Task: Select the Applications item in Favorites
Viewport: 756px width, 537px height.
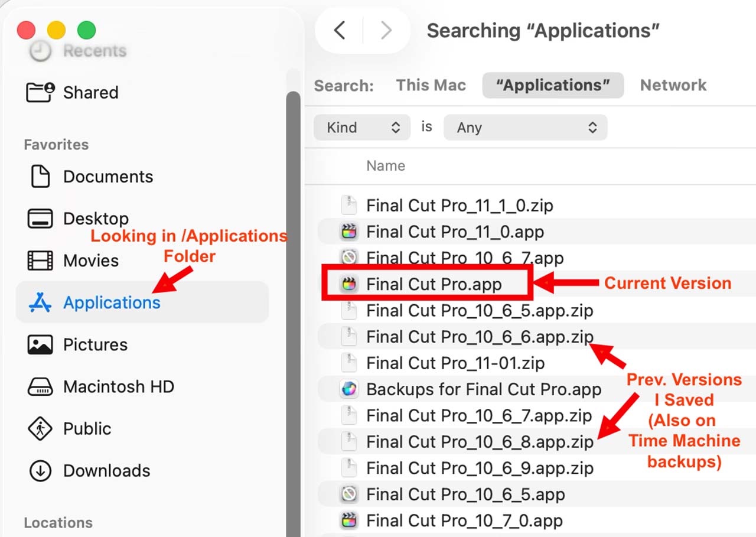Action: (x=142, y=302)
